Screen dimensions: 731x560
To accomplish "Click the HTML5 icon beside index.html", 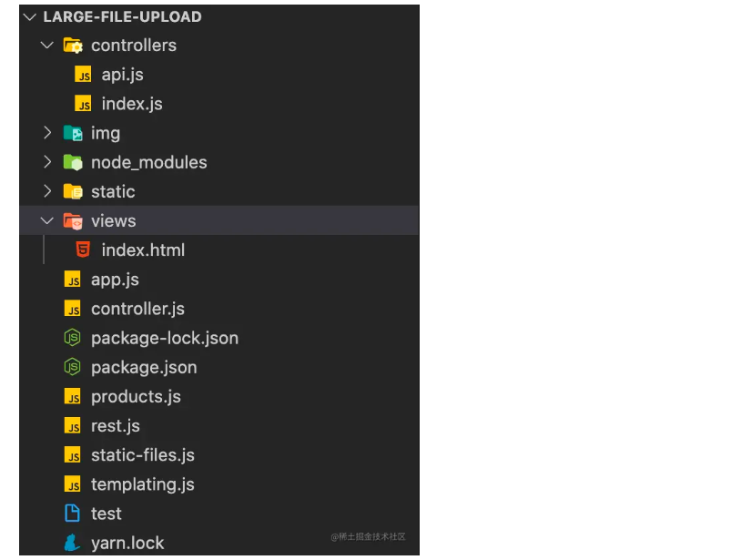I will [83, 250].
